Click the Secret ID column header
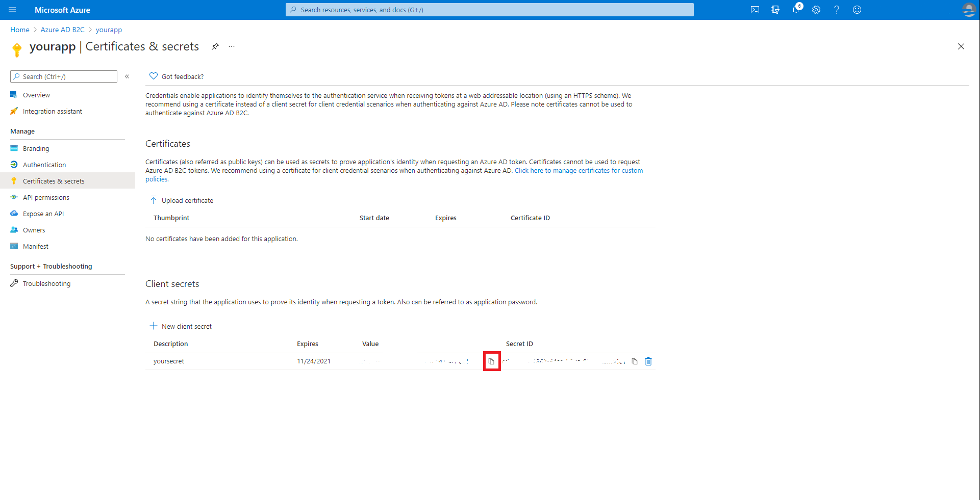 tap(519, 344)
